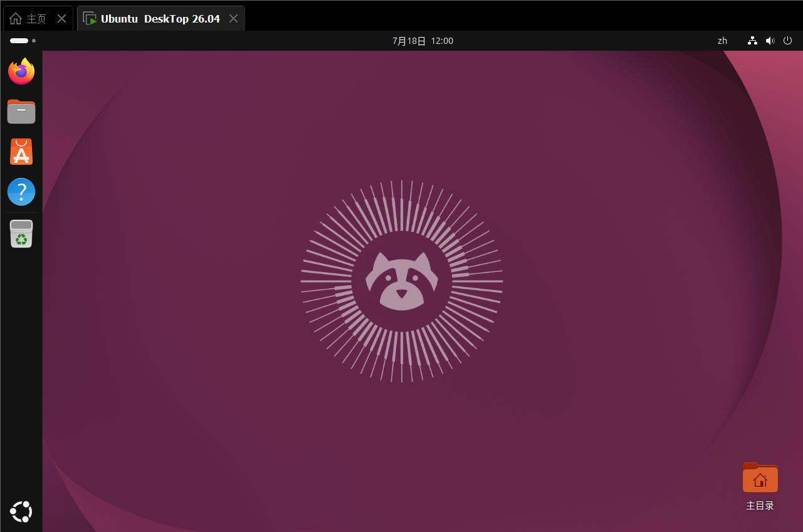Open the Help question mark icon
This screenshot has width=803, height=532.
pyautogui.click(x=21, y=192)
